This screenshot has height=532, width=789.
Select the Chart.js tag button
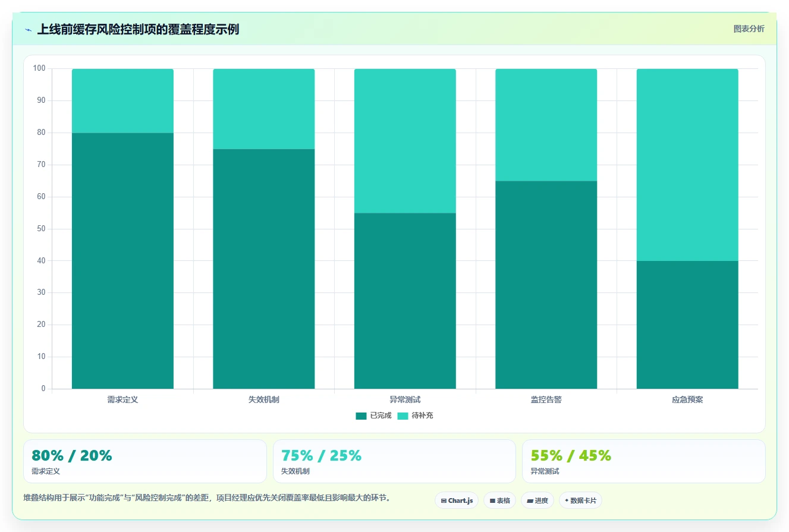[457, 500]
